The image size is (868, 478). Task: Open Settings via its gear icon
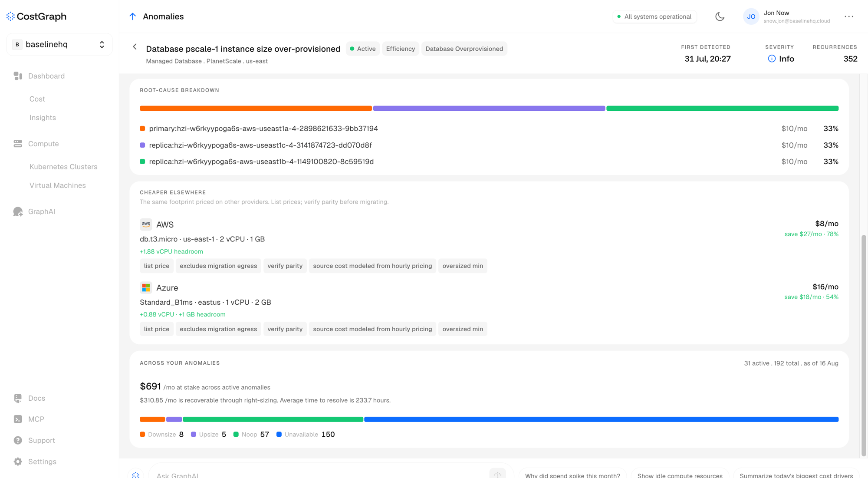[x=18, y=462]
